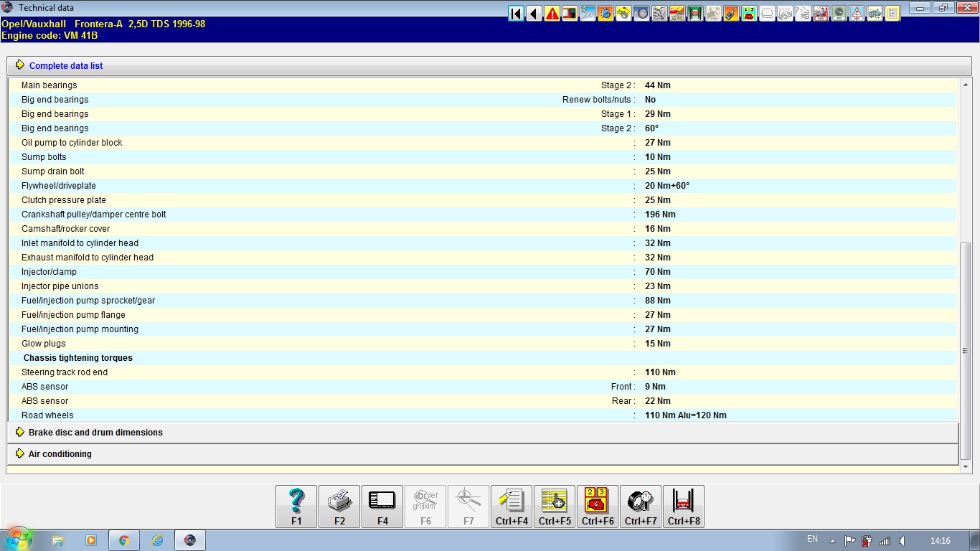Expand the Air conditioning section

point(60,454)
